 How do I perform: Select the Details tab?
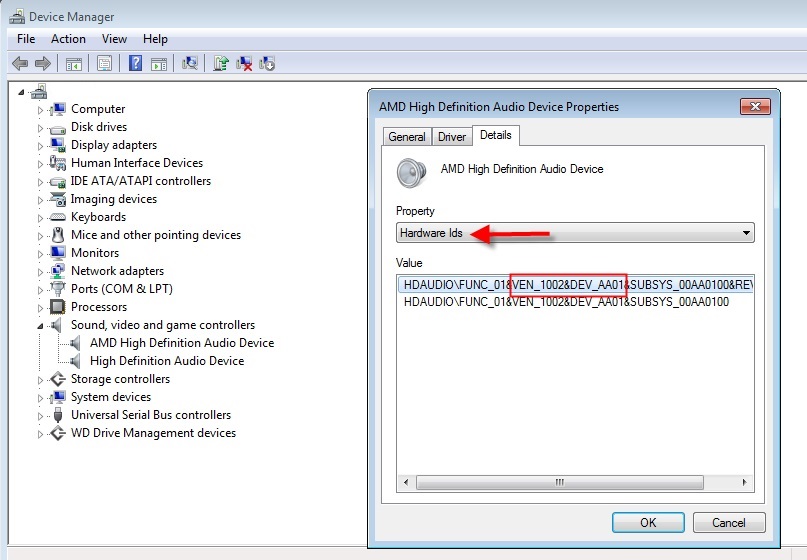[x=496, y=135]
